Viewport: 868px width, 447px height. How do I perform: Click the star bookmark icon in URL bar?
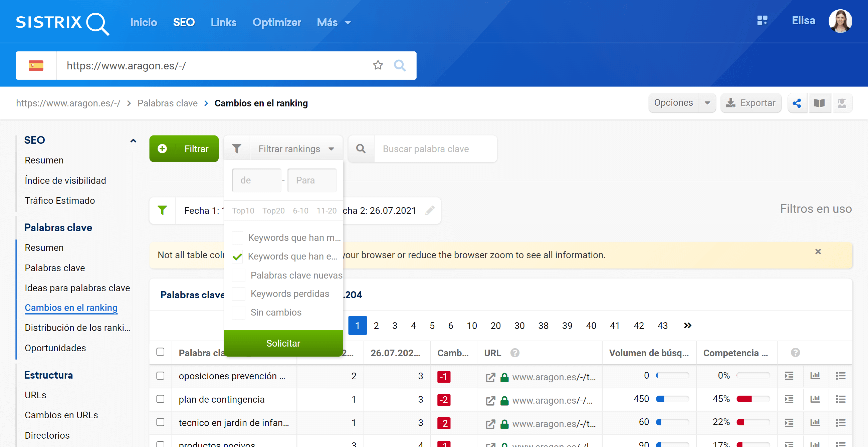(378, 65)
